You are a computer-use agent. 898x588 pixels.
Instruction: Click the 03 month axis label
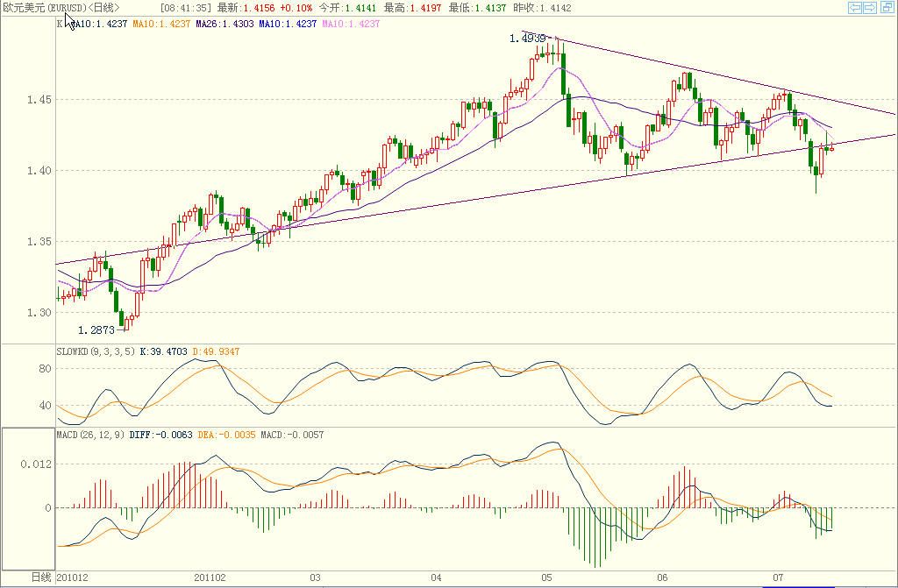[x=316, y=577]
